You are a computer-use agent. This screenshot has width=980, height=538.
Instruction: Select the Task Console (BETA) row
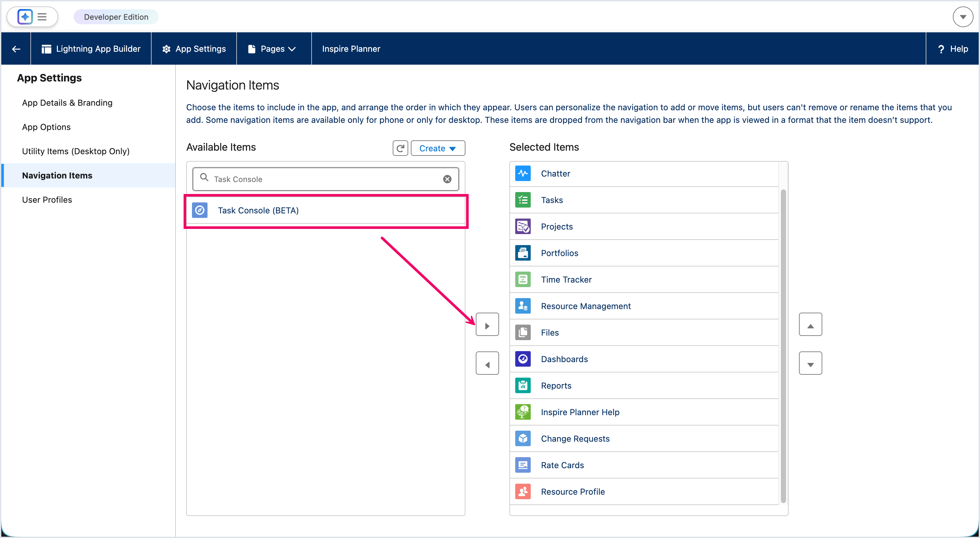[326, 210]
